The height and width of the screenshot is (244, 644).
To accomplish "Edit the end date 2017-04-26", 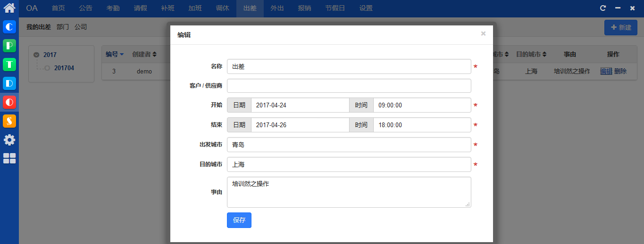I will click(x=300, y=125).
